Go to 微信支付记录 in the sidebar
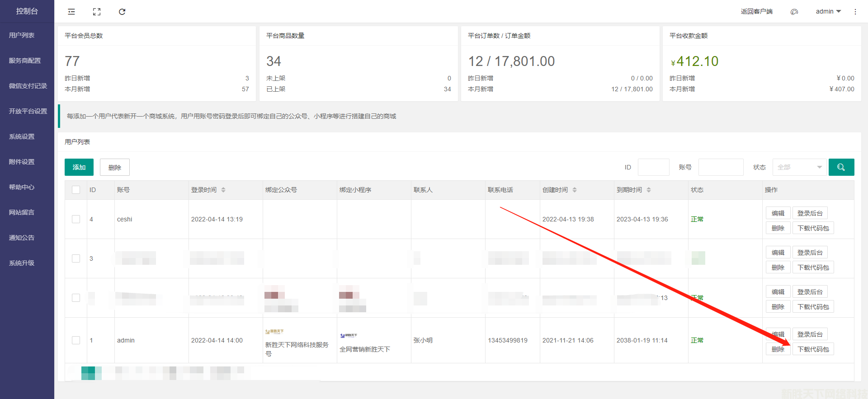This screenshot has height=399, width=868. 28,86
